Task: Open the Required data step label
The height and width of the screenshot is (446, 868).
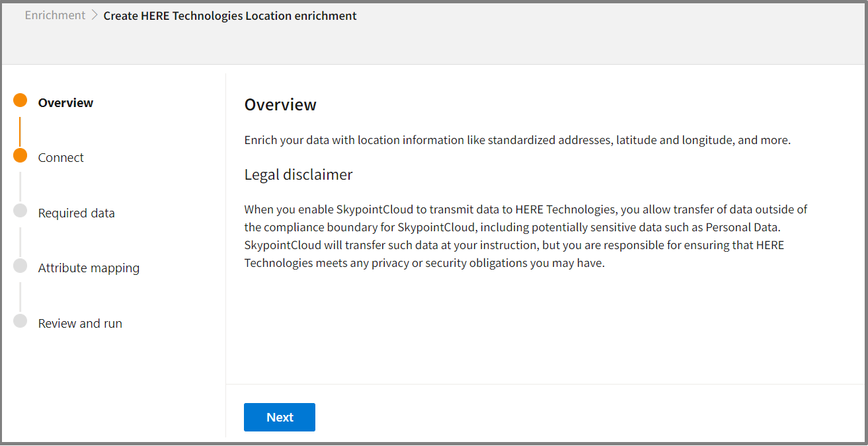Action: (x=76, y=213)
